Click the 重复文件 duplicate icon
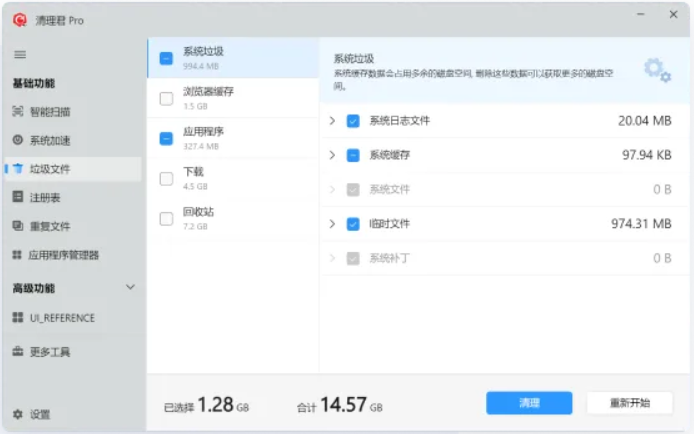The image size is (694, 434). click(x=18, y=226)
